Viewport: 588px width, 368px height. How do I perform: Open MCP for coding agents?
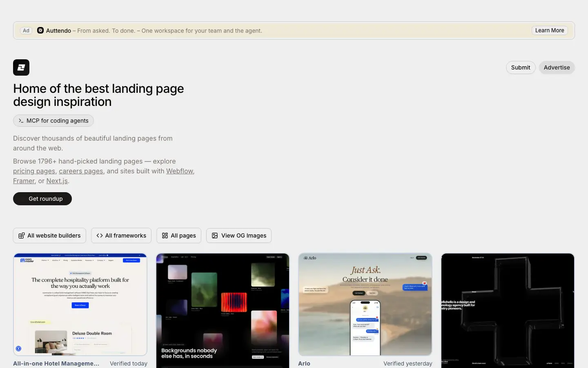click(53, 121)
